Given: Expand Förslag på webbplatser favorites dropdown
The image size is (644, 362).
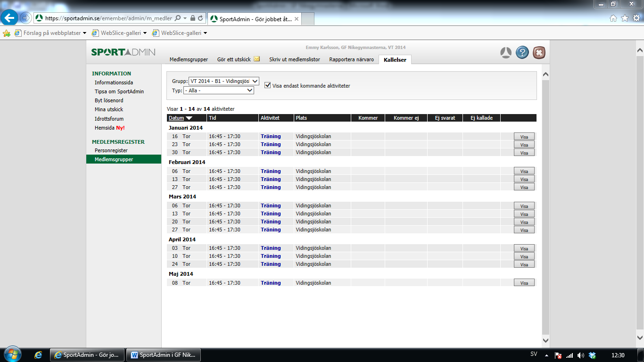Looking at the screenshot, I should point(85,33).
